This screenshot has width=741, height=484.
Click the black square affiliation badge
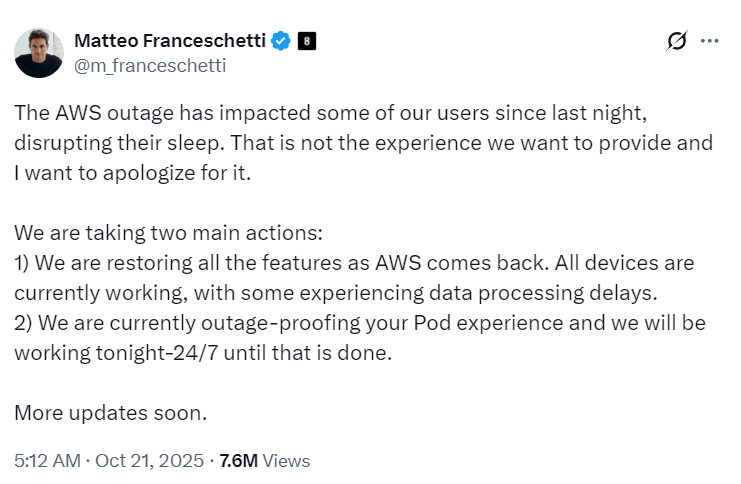308,41
